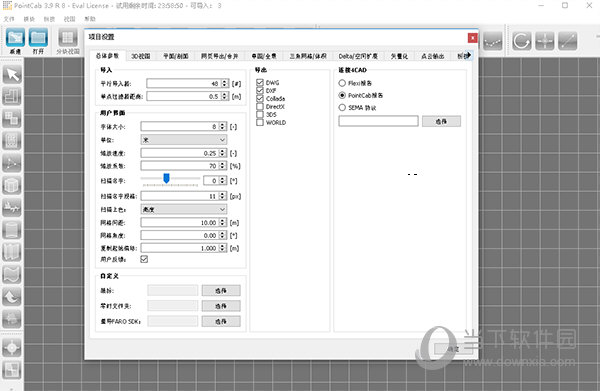
Task: Switch to the 平面/剖面 tab
Action: 176,56
